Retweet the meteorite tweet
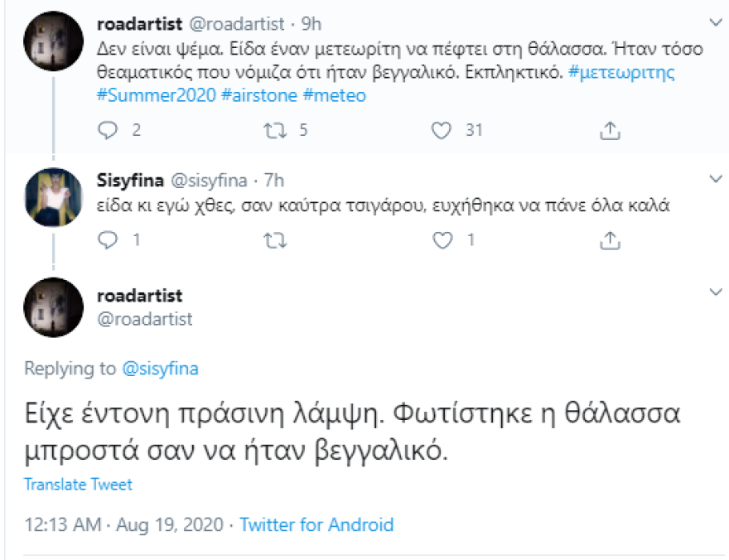Screen dimensions: 729x560 pyautogui.click(x=274, y=129)
